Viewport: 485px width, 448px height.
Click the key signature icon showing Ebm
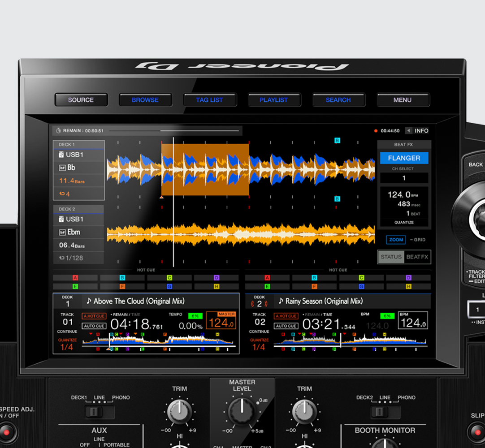[63, 232]
